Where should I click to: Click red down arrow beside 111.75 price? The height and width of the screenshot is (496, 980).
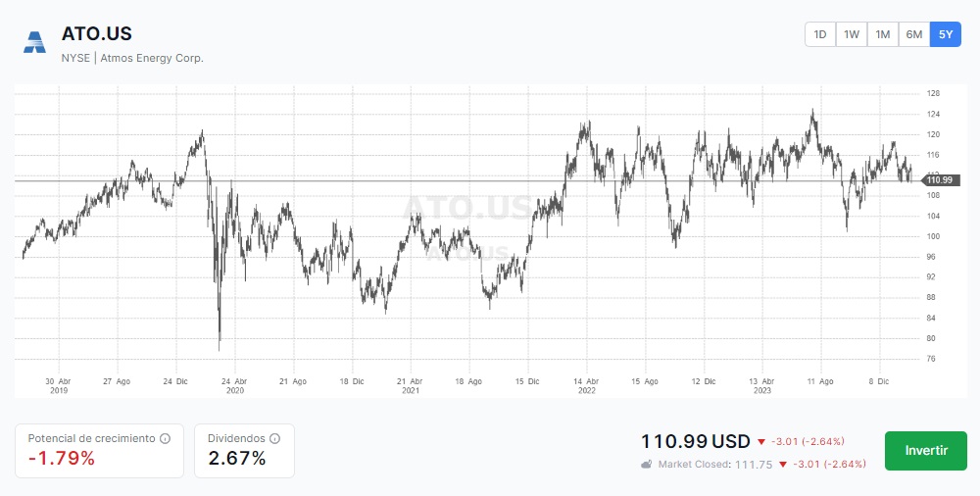(783, 465)
